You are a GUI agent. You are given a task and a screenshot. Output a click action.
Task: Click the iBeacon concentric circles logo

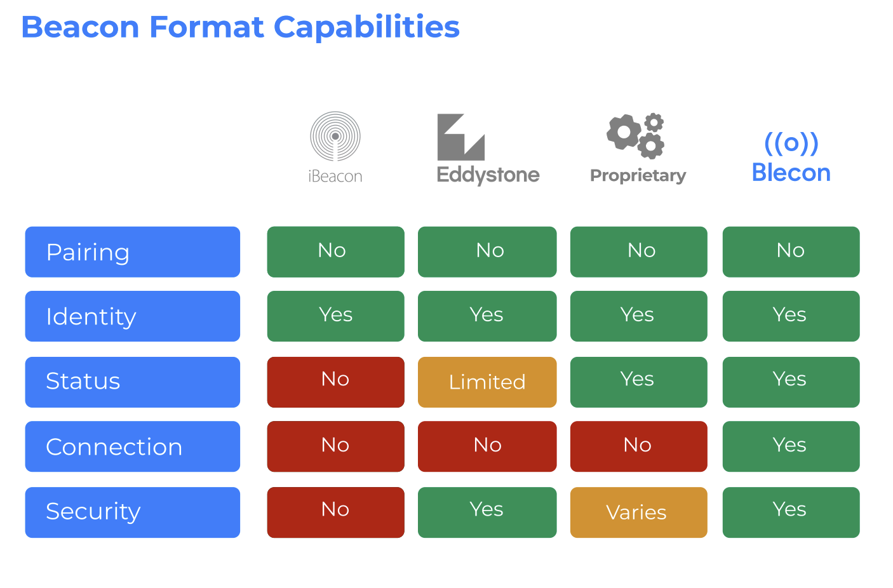click(335, 136)
